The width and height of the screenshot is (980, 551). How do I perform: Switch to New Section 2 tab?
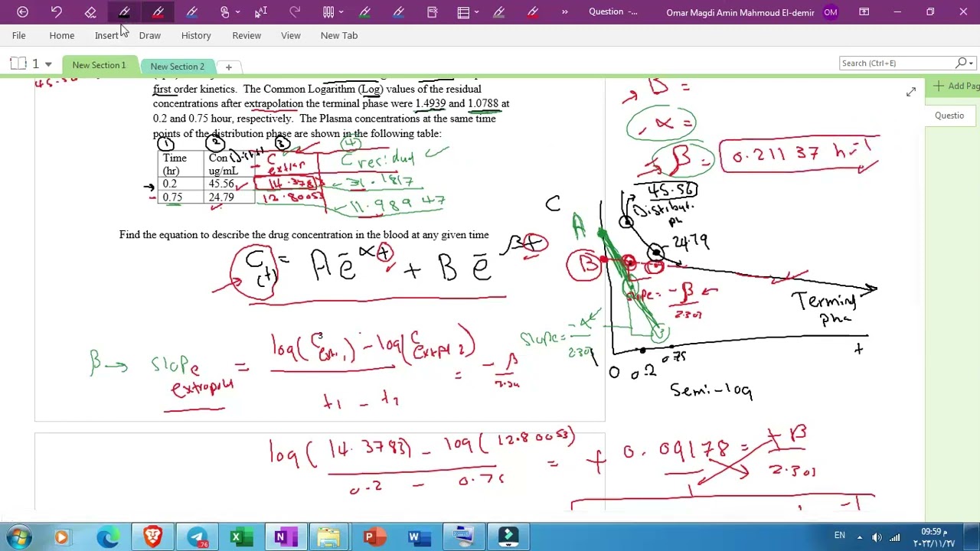pyautogui.click(x=178, y=67)
